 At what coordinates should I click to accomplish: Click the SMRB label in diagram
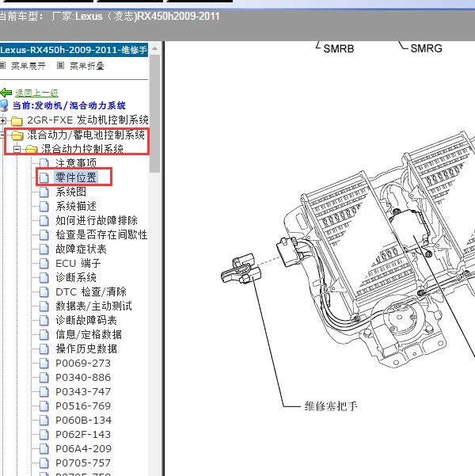click(x=339, y=48)
